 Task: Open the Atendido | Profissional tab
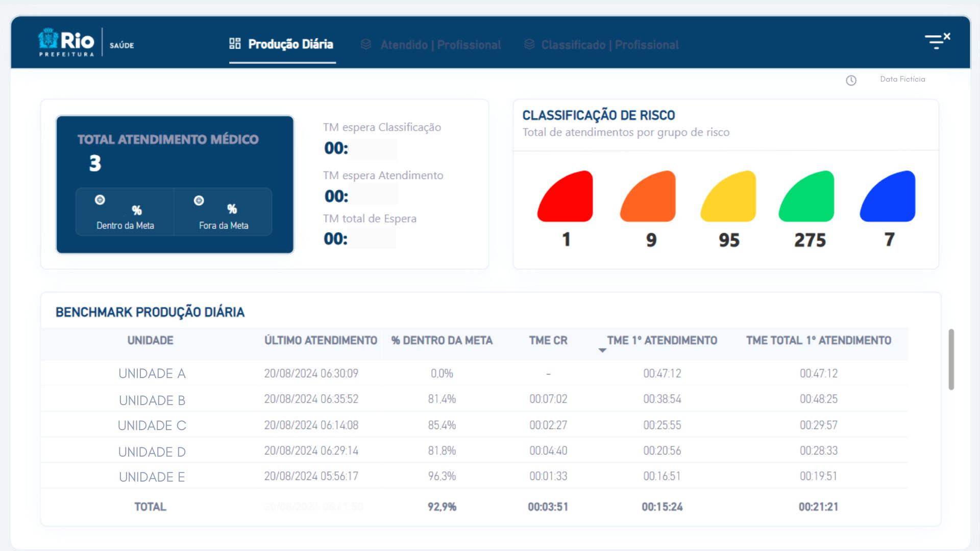pos(440,45)
